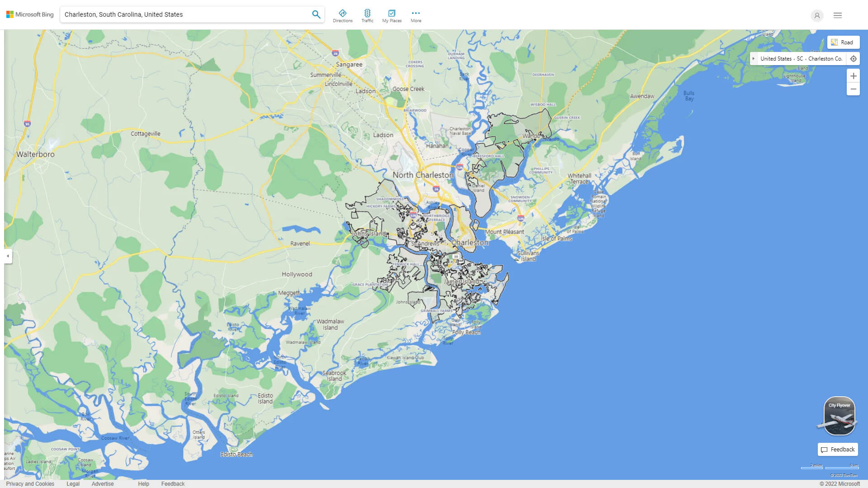Viewport: 868px width, 488px height.
Task: Open the hamburger menu
Action: 837,15
